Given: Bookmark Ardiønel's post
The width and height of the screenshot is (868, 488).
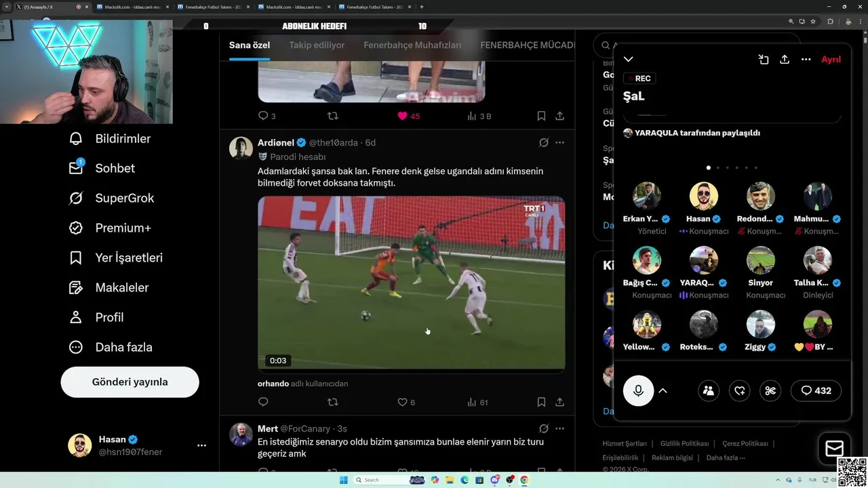Looking at the screenshot, I should tap(541, 402).
